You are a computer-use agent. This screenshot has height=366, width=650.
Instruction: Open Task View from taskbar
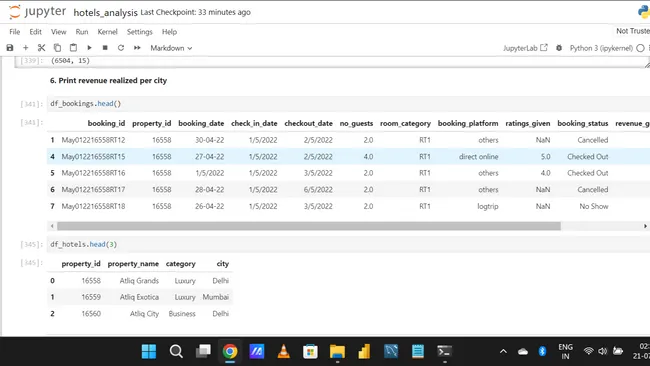203,351
